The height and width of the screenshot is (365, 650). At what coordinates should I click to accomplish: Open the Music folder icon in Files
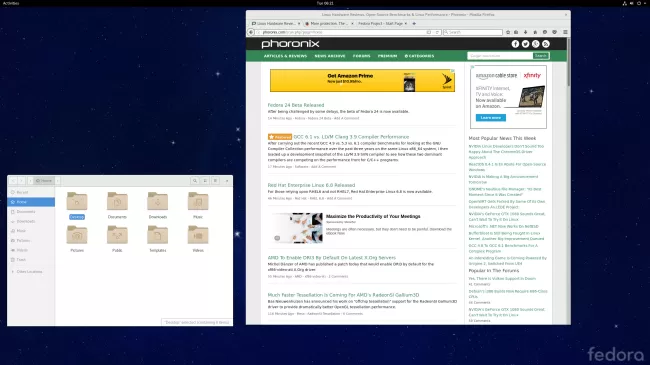pos(198,202)
